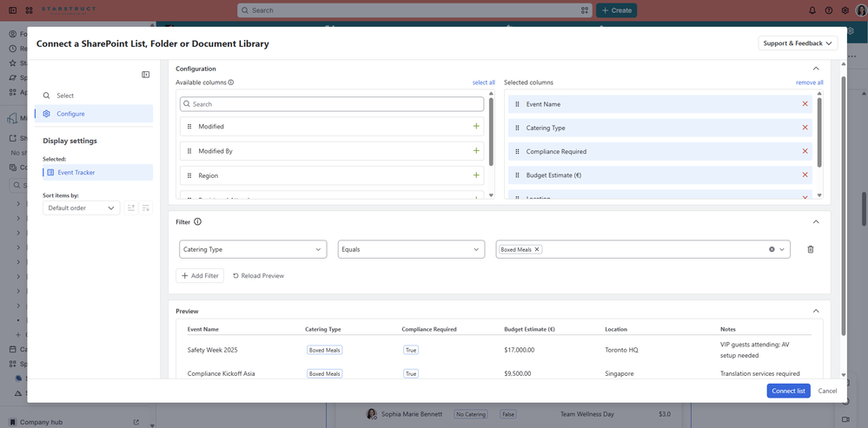This screenshot has width=868, height=428.
Task: Clear all filter values in value field
Action: click(772, 249)
